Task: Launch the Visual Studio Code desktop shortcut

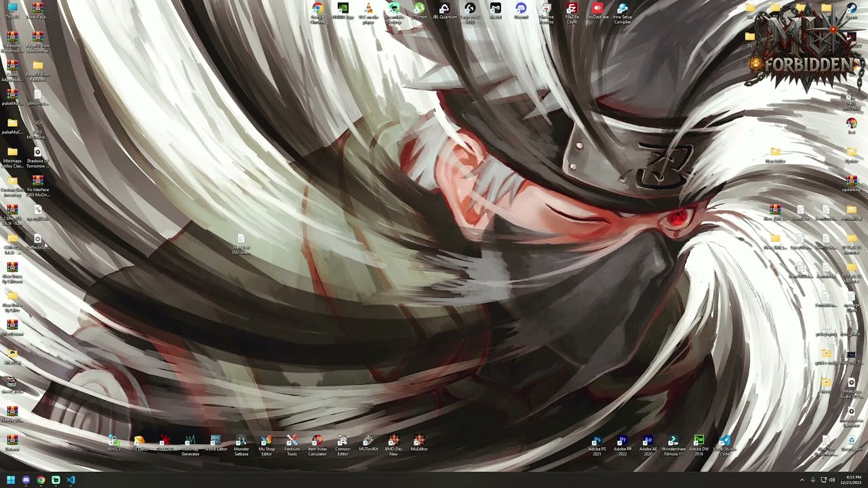Action: point(724,445)
